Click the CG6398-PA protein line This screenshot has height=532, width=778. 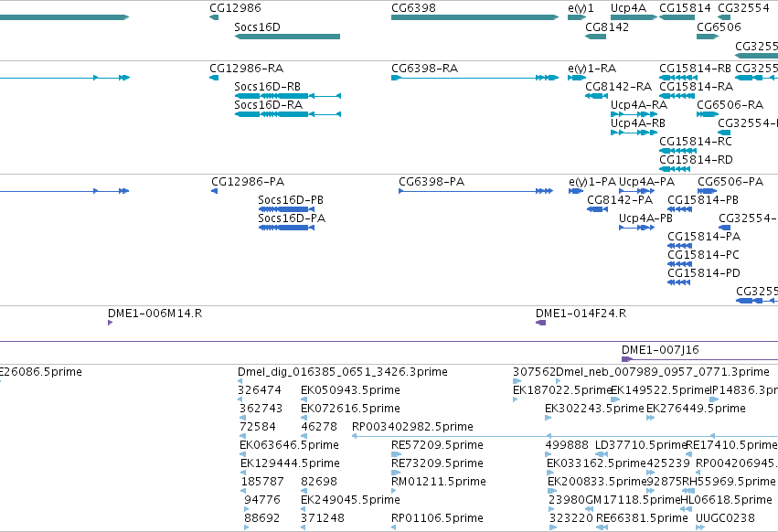click(475, 191)
